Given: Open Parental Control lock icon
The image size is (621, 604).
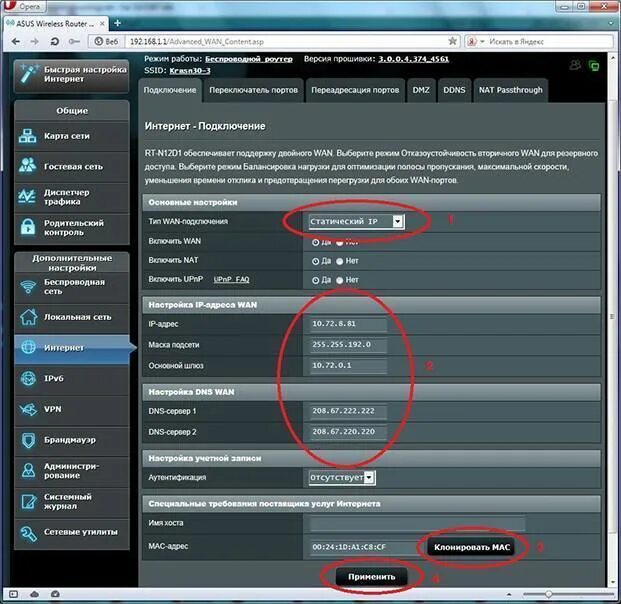Looking at the screenshot, I should point(28,227).
